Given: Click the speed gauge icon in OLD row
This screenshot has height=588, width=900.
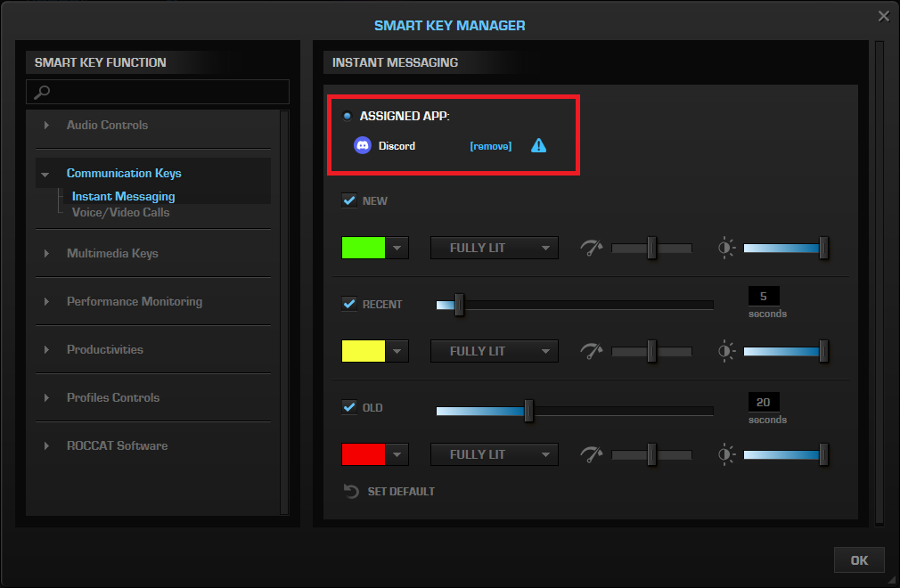Looking at the screenshot, I should 591,454.
